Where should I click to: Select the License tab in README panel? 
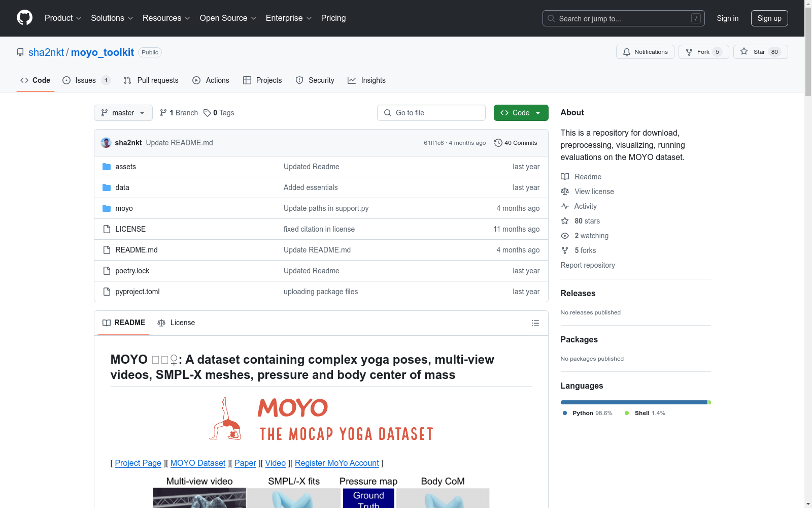click(x=176, y=323)
